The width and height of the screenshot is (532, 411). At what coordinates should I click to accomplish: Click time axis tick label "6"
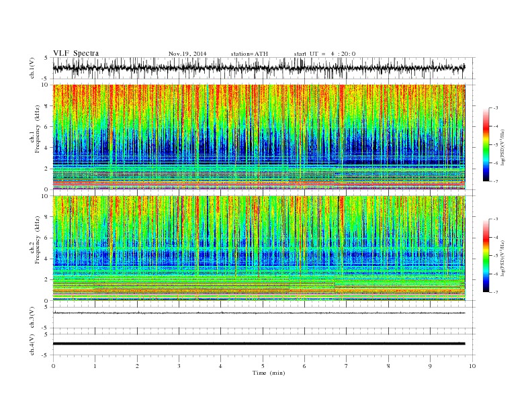click(304, 366)
